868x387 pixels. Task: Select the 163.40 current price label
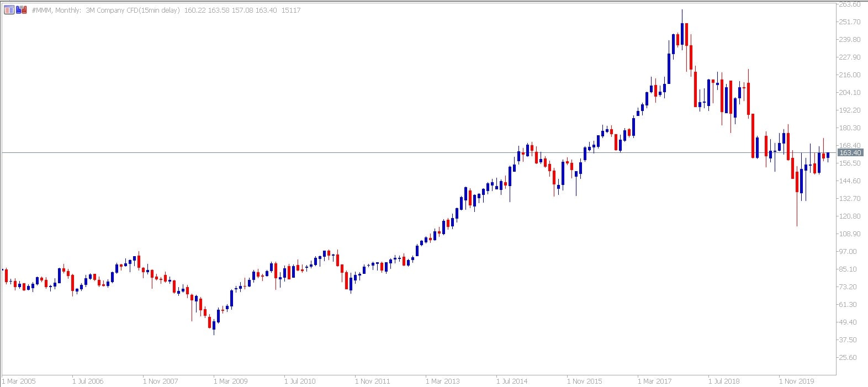(x=849, y=153)
